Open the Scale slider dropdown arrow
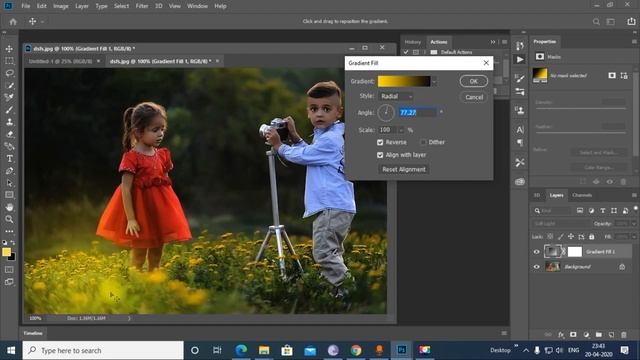The height and width of the screenshot is (360, 640). click(401, 130)
